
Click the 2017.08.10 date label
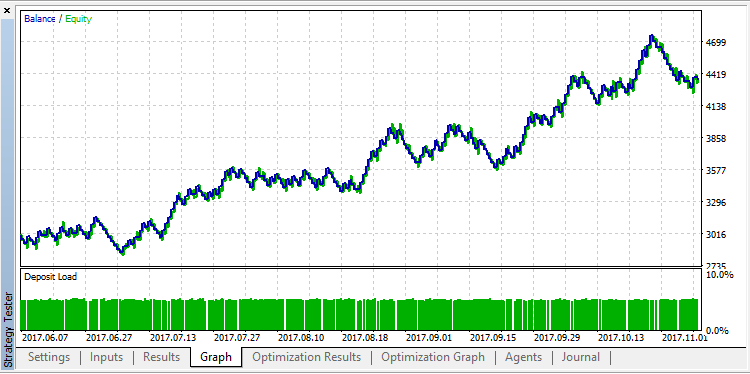click(x=301, y=338)
